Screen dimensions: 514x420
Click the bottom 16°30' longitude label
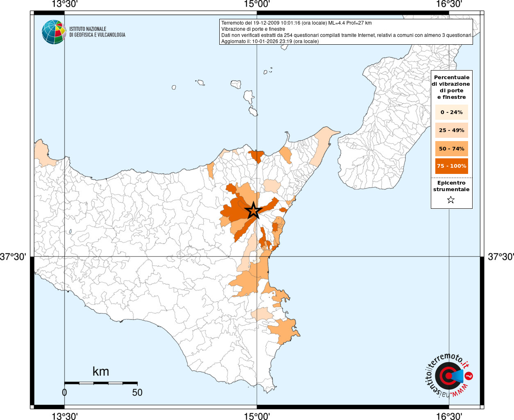[x=449, y=416]
